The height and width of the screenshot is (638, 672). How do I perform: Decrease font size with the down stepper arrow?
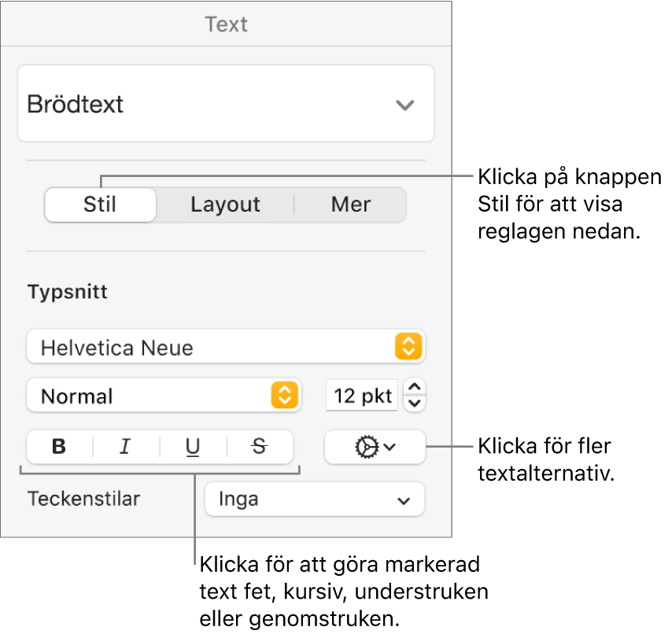(x=415, y=404)
